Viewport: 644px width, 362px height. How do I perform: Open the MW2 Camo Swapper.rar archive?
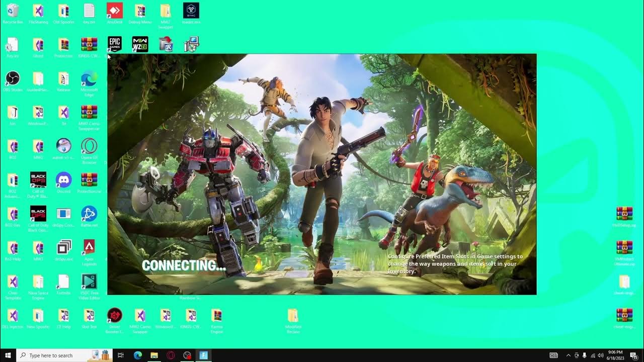click(89, 117)
